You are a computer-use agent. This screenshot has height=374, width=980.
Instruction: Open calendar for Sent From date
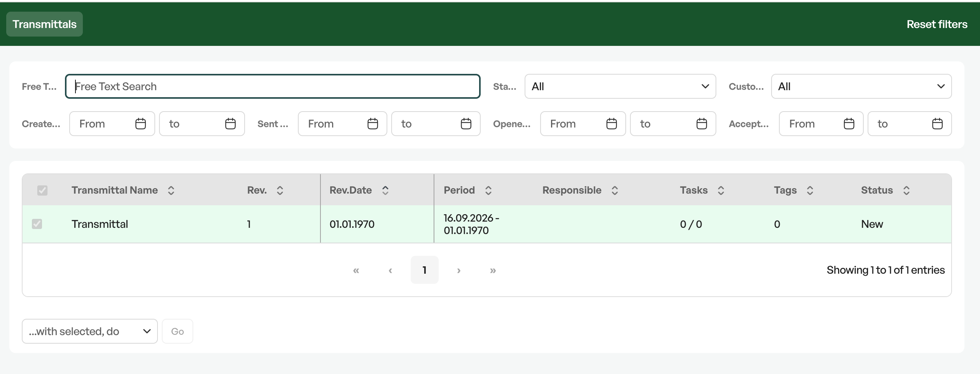373,124
